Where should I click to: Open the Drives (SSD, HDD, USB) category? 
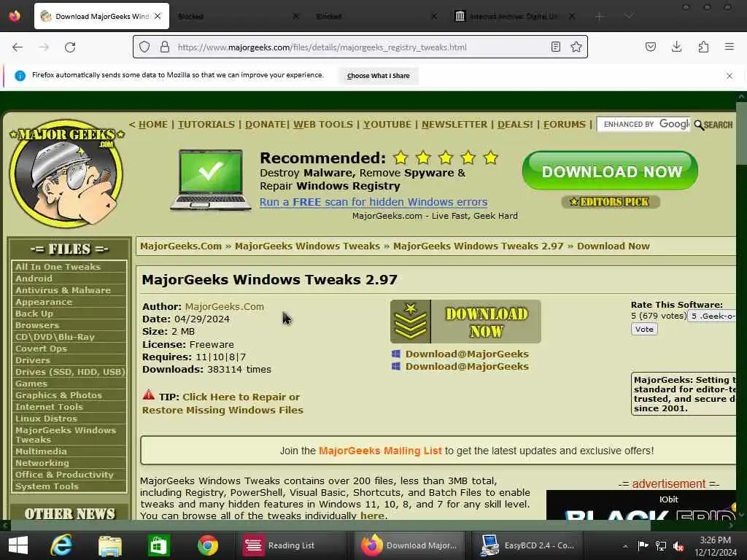(70, 372)
